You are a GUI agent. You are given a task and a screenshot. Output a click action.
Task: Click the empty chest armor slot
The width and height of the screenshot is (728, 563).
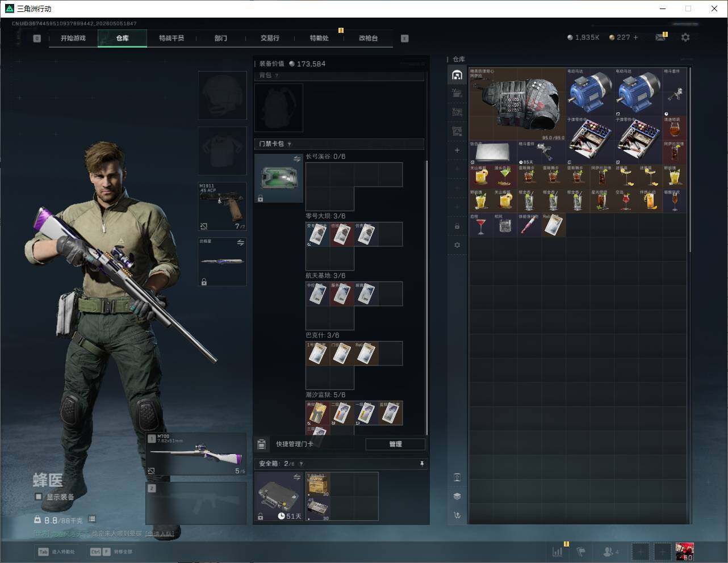222,151
